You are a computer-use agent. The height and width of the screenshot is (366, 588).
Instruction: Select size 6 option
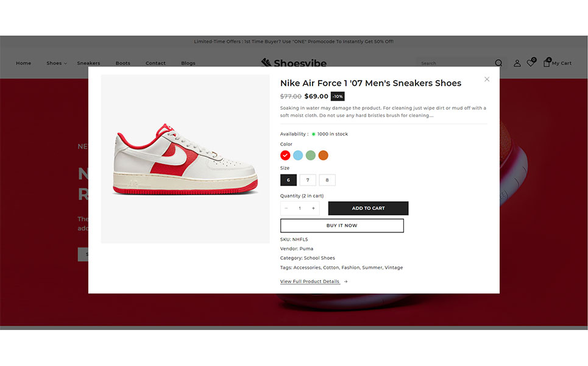coord(288,180)
